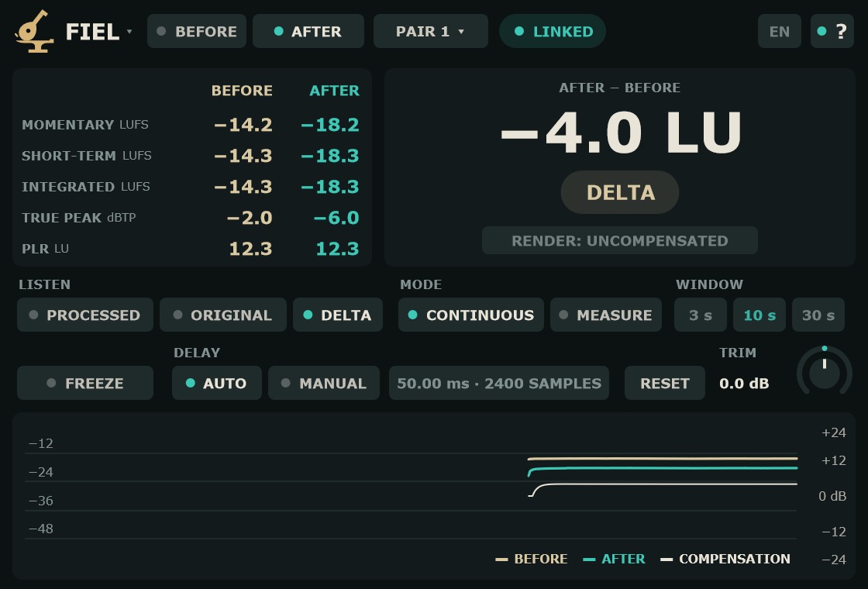
Task: Click the FIEL lute logo icon
Action: 34,31
